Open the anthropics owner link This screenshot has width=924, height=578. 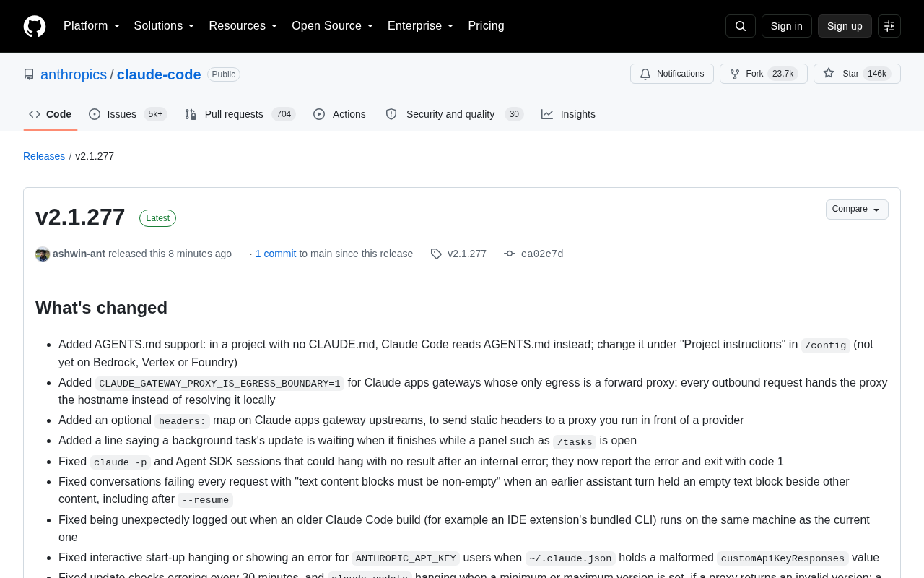coord(74,74)
